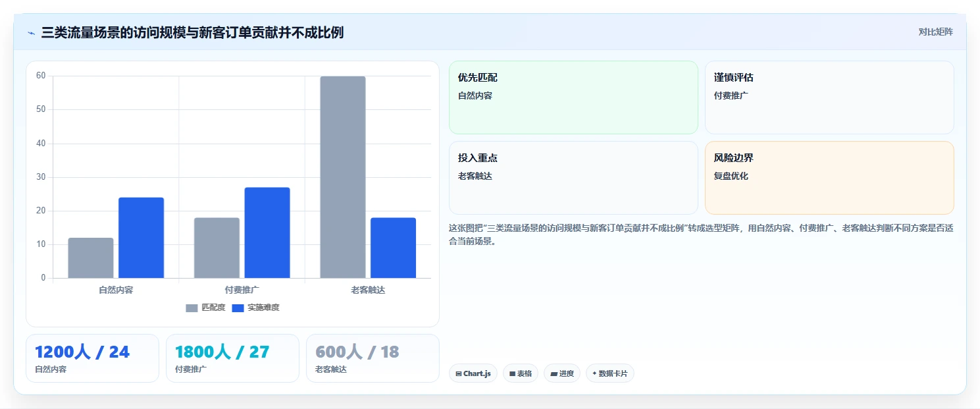980x409 pixels.
Task: Click the icon on the 进度 chip
Action: 554,374
